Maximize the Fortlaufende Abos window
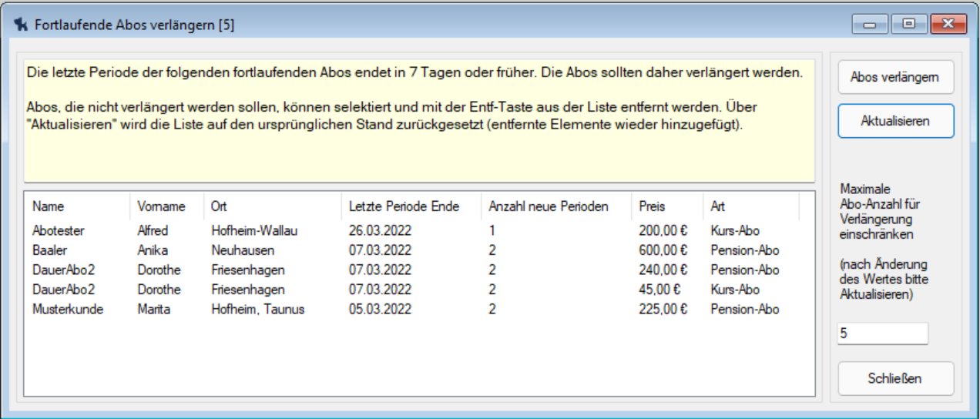980x419 pixels. (909, 25)
